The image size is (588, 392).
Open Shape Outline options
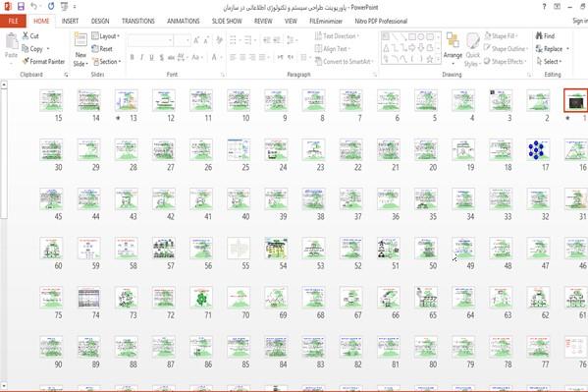pyautogui.click(x=507, y=48)
